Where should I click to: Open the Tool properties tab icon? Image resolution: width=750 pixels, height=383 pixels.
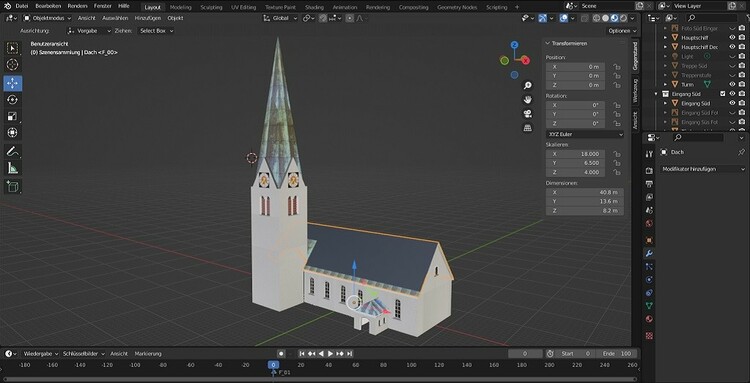coord(649,154)
